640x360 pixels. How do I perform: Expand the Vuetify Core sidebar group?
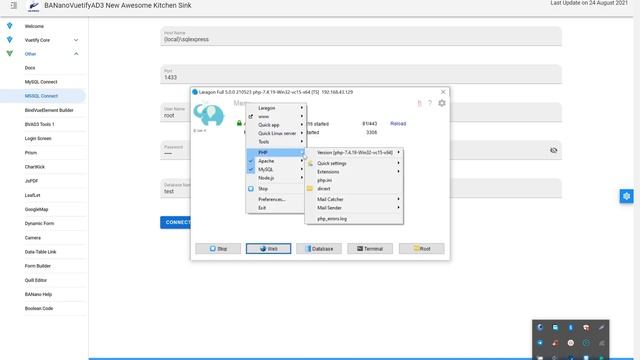pos(76,40)
